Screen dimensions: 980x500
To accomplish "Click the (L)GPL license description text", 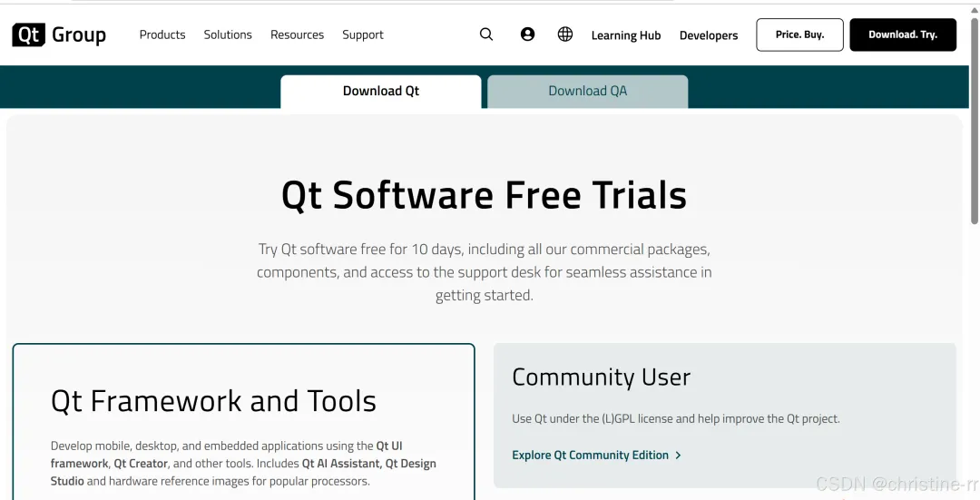I will coord(676,418).
